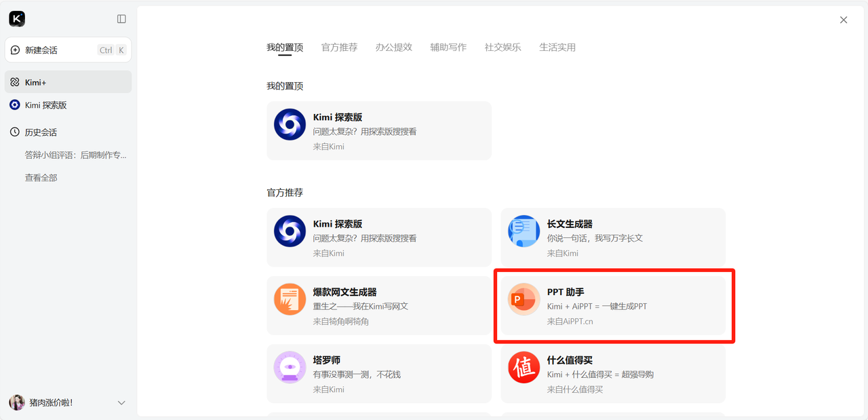Viewport: 868px width, 420px height.
Task: Click the user avatar at bottom left
Action: click(17, 402)
